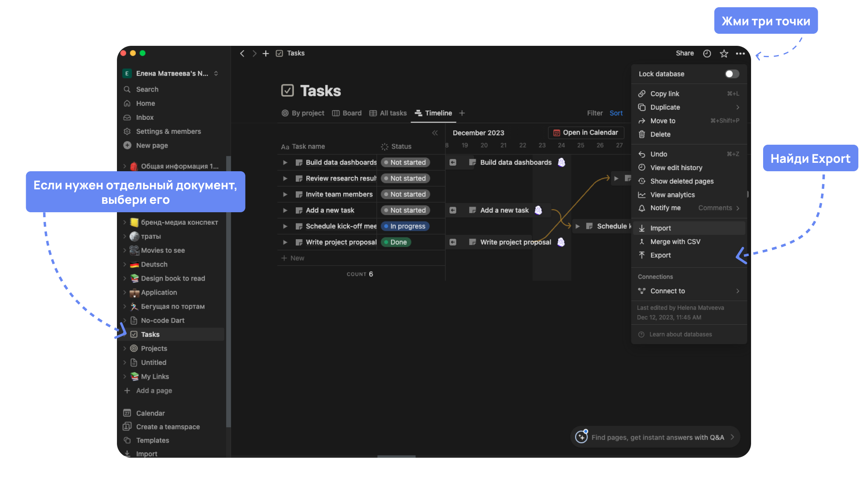Expand the Projects page in sidebar
Viewport: 868px width, 492px height.
coord(125,348)
